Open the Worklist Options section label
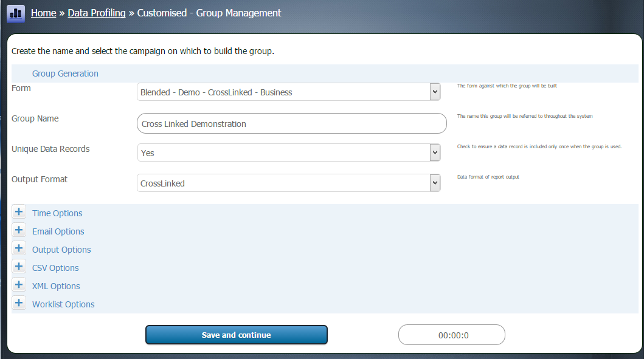This screenshot has height=359, width=644. coord(63,304)
